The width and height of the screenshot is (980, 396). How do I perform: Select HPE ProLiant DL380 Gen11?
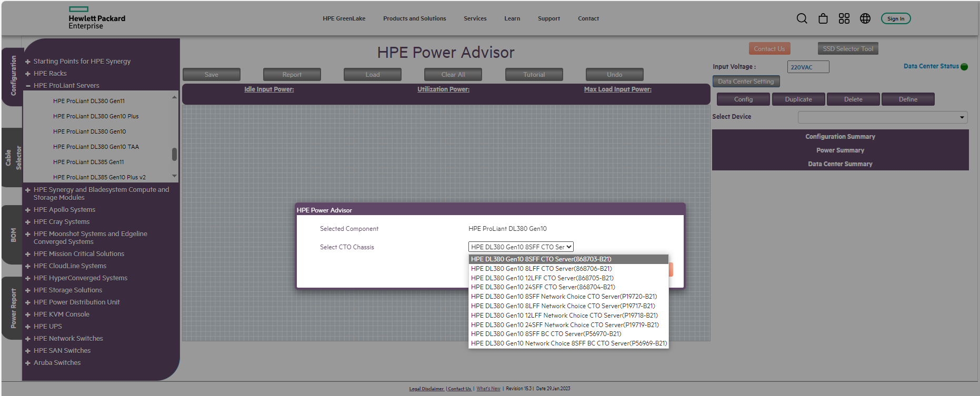(89, 101)
